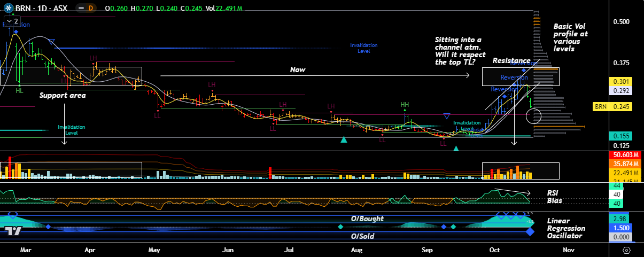Click the blue diamond above the Resistance box
The image size is (644, 257).
[x=523, y=71]
